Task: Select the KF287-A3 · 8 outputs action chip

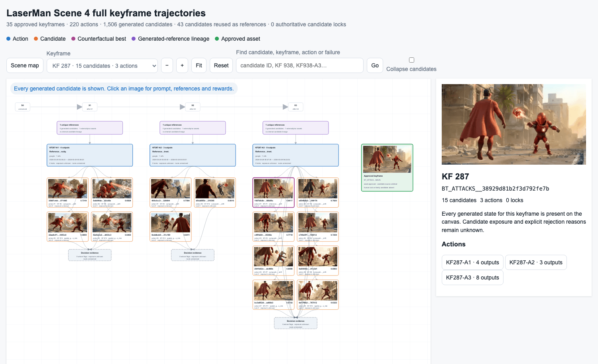Action: [x=472, y=277]
